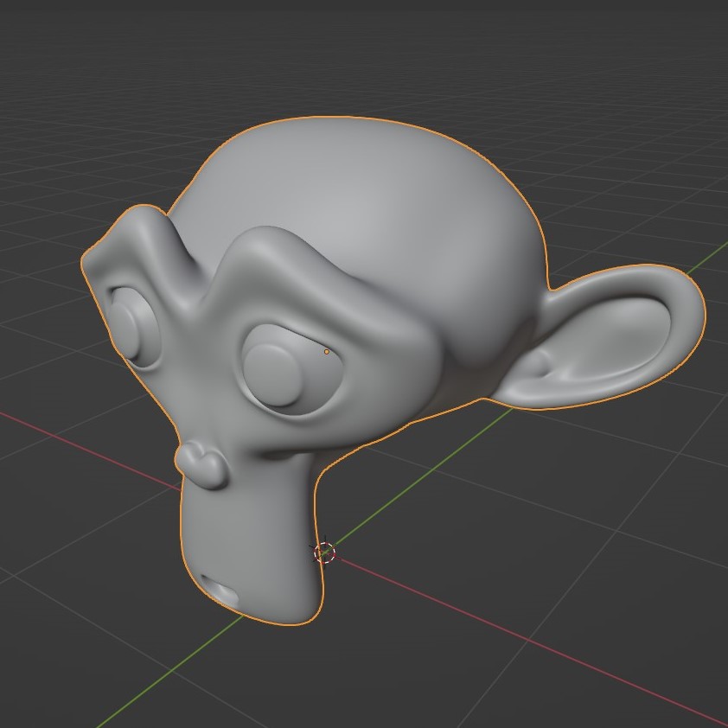Click the orange object origin dot

[327, 352]
